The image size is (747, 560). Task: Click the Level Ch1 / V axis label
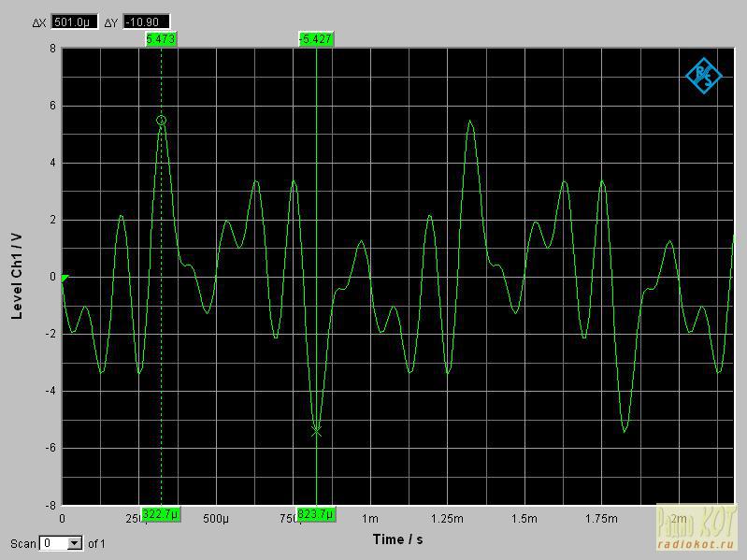[17, 276]
